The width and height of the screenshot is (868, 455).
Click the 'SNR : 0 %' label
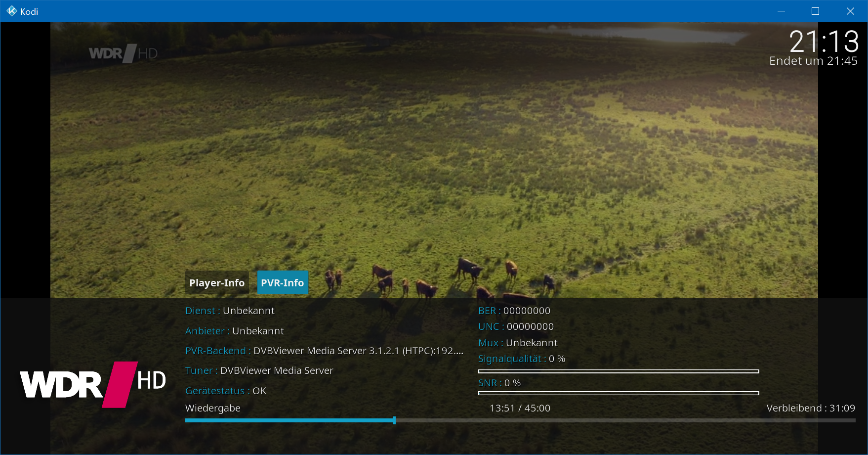pos(499,383)
